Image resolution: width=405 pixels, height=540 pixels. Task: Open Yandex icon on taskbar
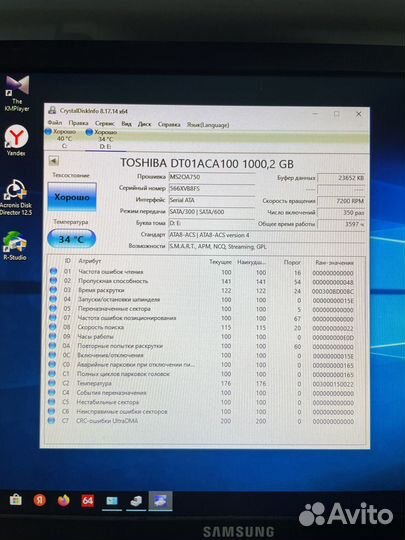(40, 500)
